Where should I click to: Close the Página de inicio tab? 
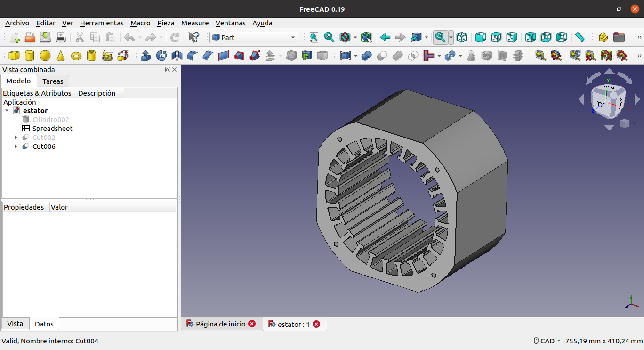pyautogui.click(x=252, y=324)
